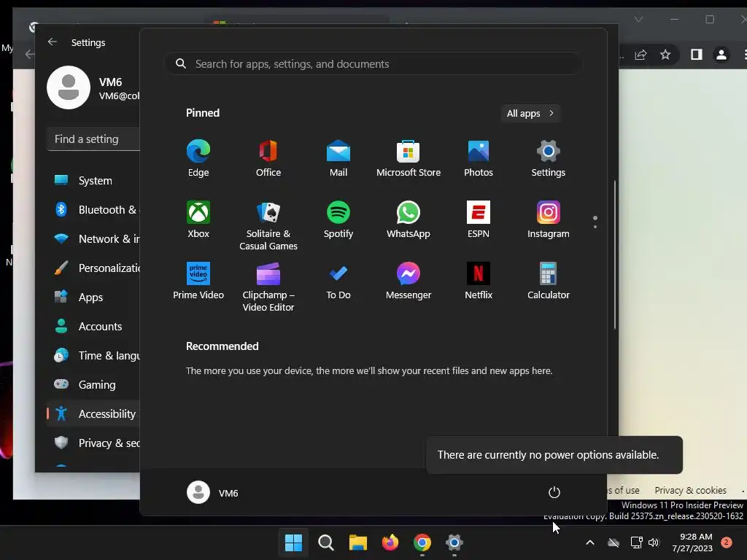Launch the Photos app

[x=479, y=158]
